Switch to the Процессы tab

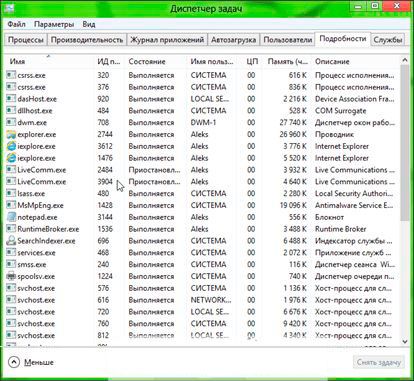click(x=26, y=40)
